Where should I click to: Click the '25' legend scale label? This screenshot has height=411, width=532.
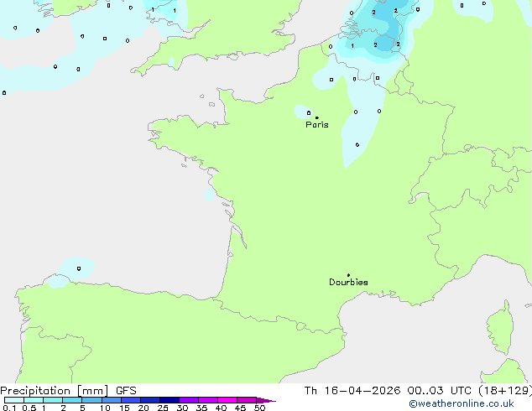(x=163, y=408)
